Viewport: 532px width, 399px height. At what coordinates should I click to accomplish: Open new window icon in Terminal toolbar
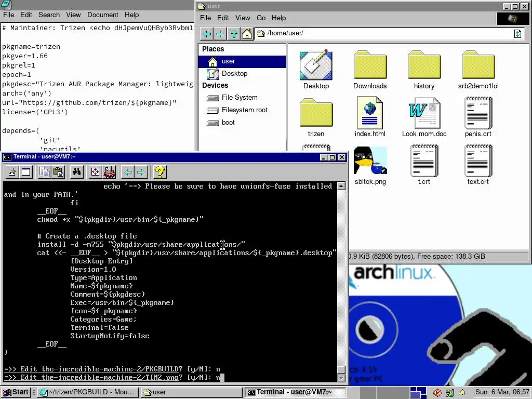[26, 172]
